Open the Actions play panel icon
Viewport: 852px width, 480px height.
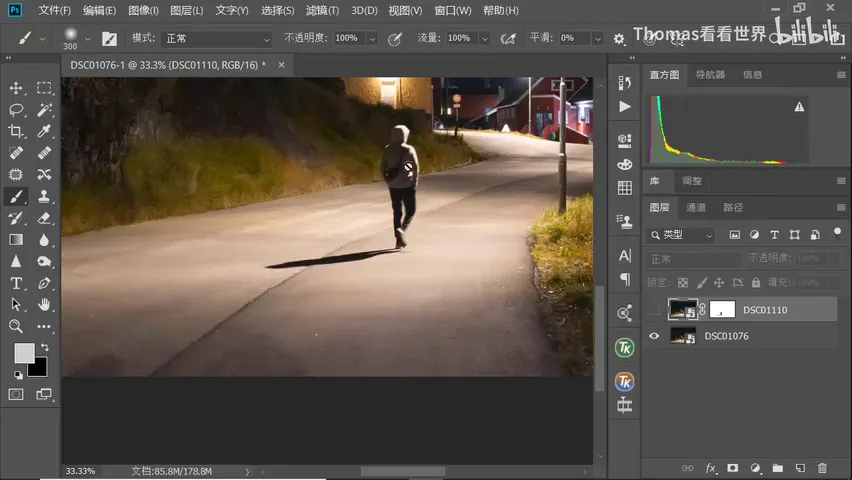tap(625, 107)
